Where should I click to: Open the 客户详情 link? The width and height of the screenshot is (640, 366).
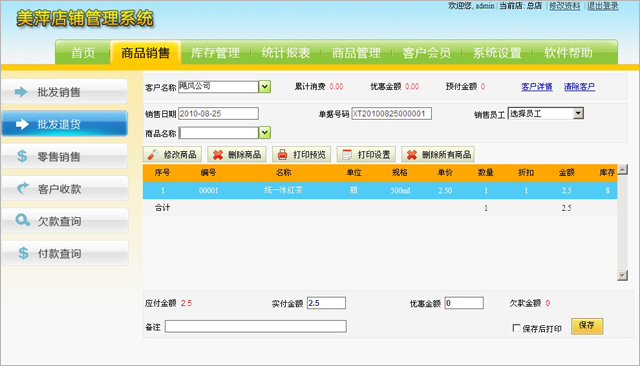tap(537, 87)
